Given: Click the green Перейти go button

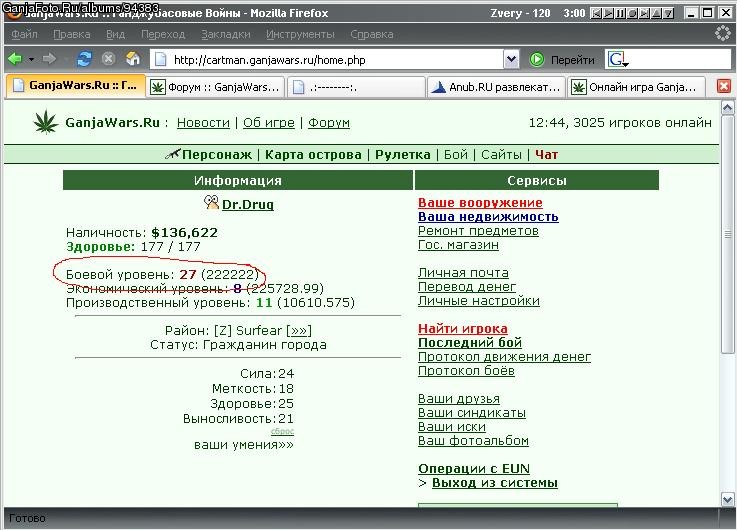Looking at the screenshot, I should point(562,60).
